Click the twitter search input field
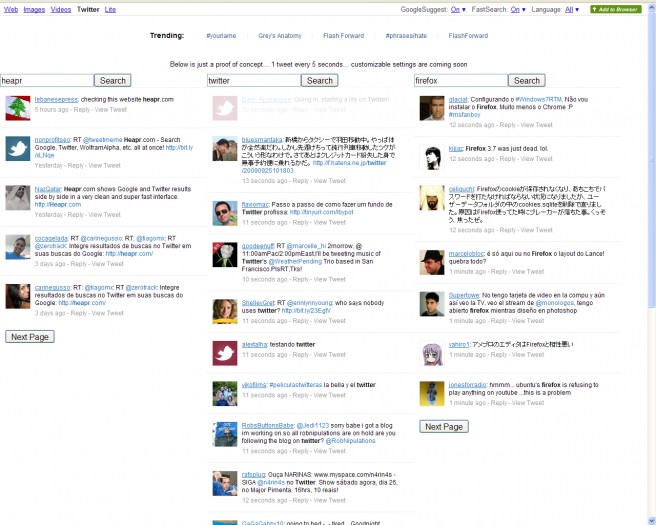Image resolution: width=656 pixels, height=525 pixels. tap(254, 81)
